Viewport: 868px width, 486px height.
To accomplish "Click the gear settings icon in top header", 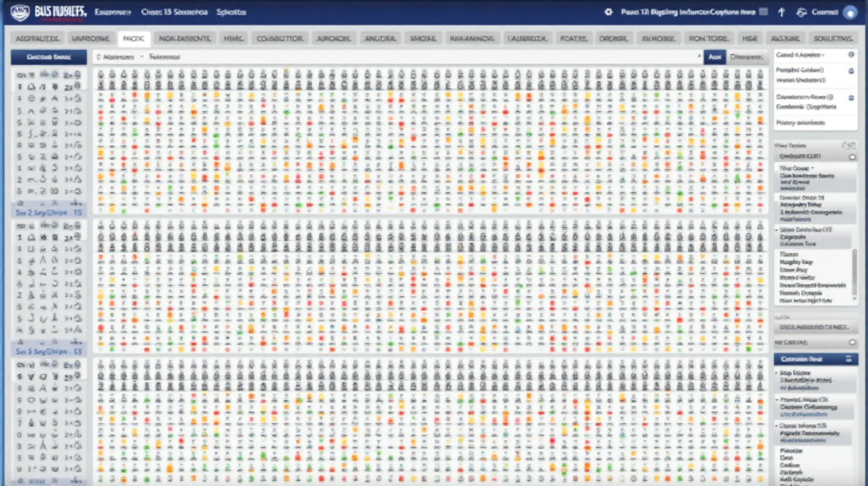I will pos(608,12).
